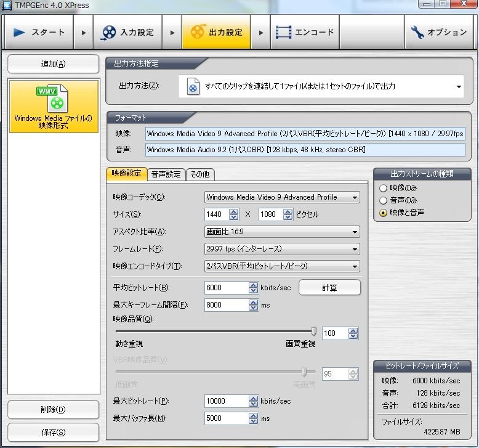This screenshot has height=448, width=479.
Task: Click the 保存(S) button
Action: click(x=53, y=432)
